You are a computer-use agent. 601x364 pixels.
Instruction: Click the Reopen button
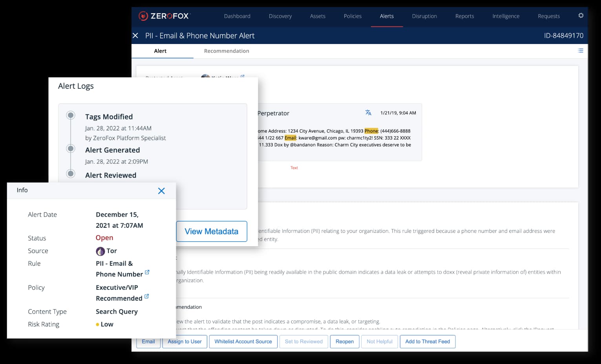pyautogui.click(x=344, y=342)
